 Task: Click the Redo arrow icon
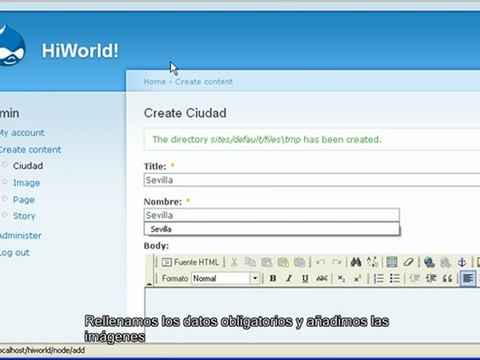(337, 262)
